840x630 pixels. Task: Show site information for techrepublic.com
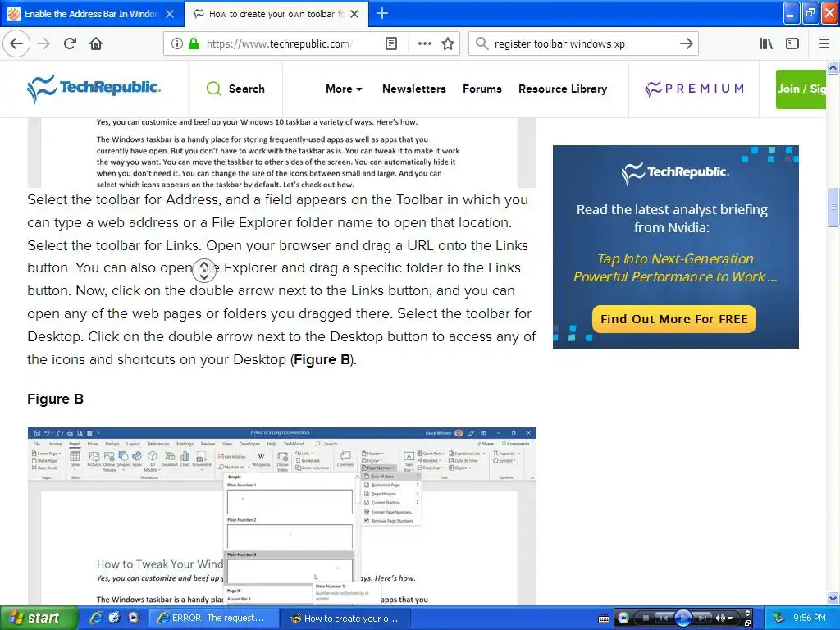(x=176, y=44)
